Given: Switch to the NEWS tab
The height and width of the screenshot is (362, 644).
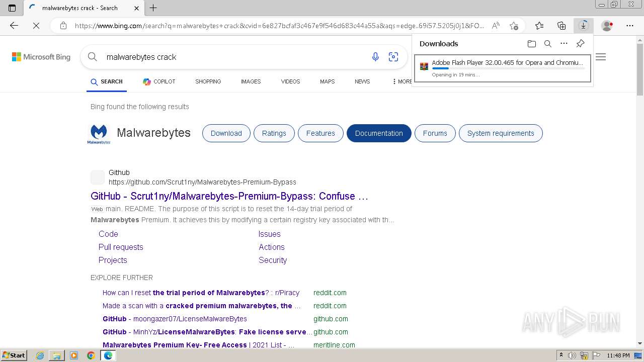Looking at the screenshot, I should [362, 81].
